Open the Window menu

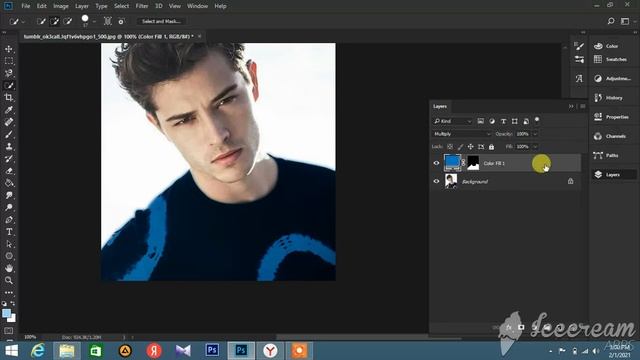[198, 6]
